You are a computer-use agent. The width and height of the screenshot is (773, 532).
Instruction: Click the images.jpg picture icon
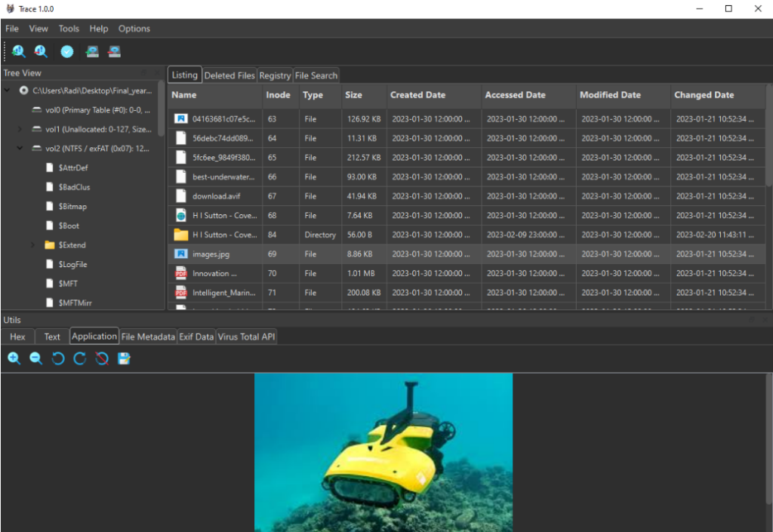[181, 254]
